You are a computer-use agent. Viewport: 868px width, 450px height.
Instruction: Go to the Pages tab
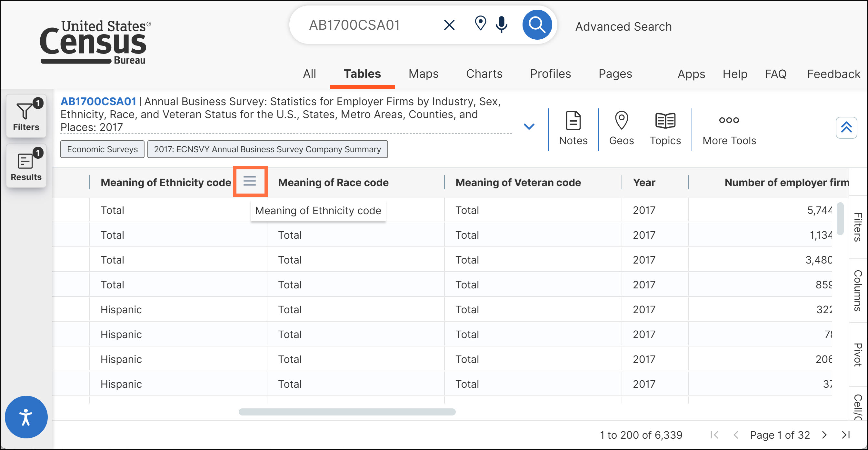pos(615,74)
